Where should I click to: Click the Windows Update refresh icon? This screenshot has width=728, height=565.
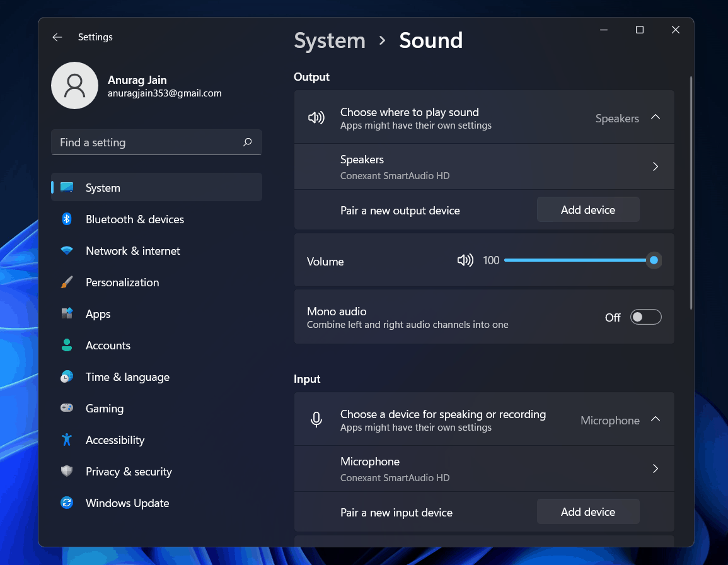(67, 503)
